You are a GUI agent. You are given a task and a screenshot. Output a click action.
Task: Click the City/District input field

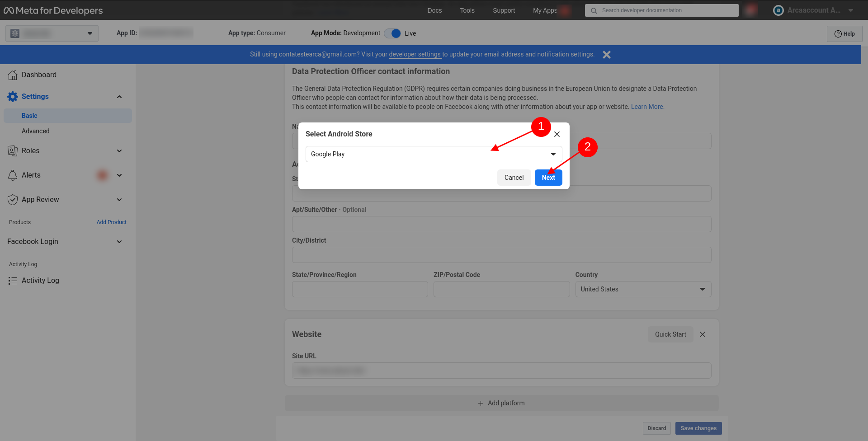point(502,255)
